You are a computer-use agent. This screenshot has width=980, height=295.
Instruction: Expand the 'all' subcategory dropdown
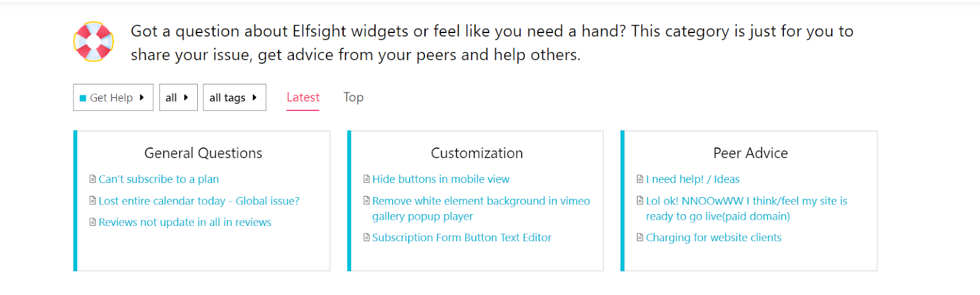pyautogui.click(x=178, y=97)
